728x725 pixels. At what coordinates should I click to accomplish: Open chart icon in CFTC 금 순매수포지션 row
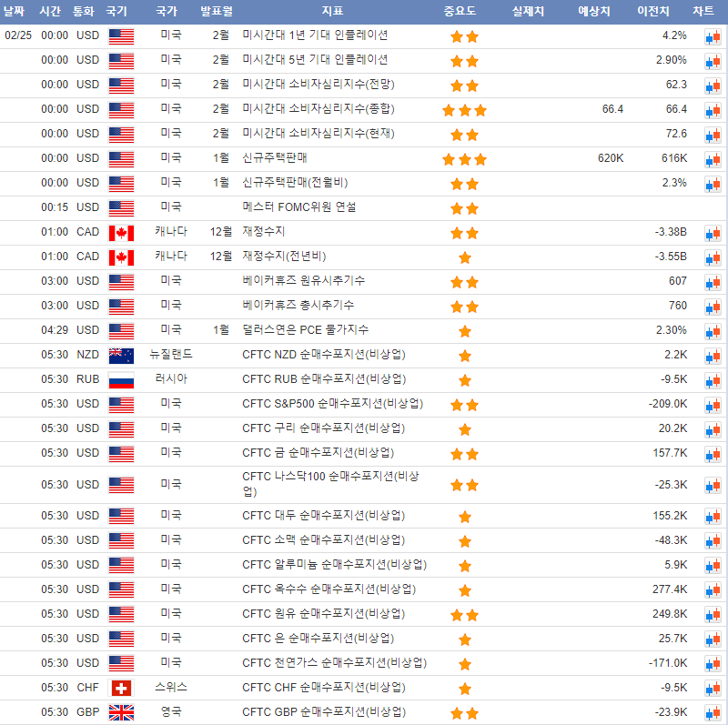point(712,454)
